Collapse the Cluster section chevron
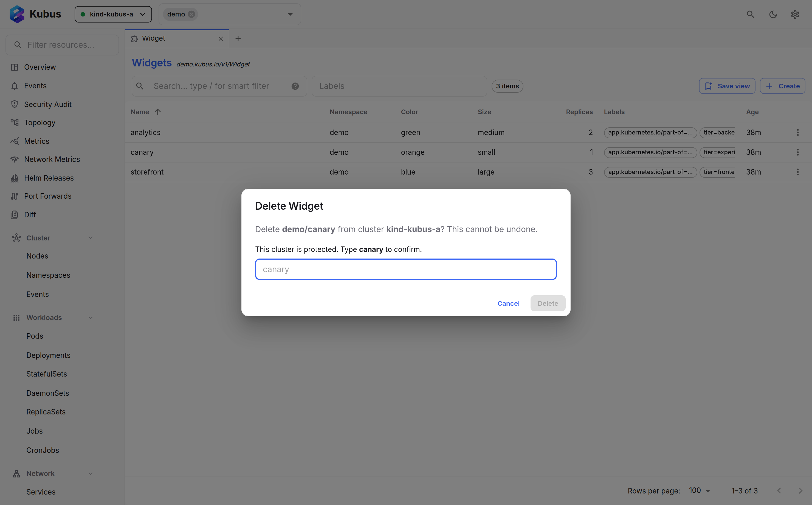Screen dimensions: 812x505 (x=91, y=238)
